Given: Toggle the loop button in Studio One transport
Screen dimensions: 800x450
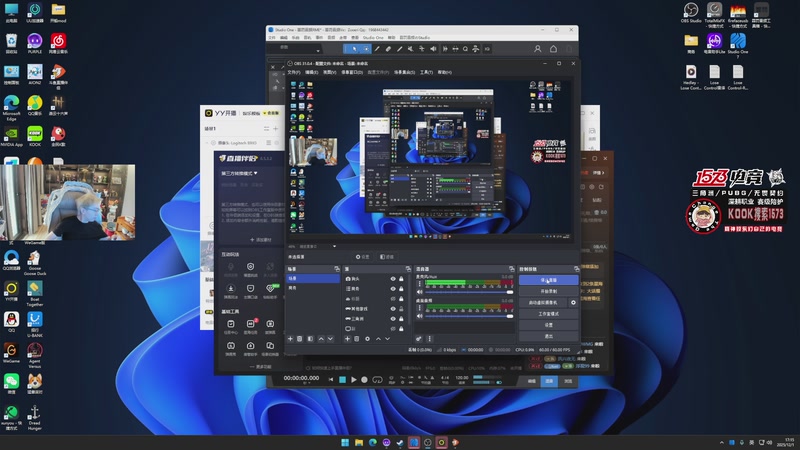Looking at the screenshot, I should 378,380.
